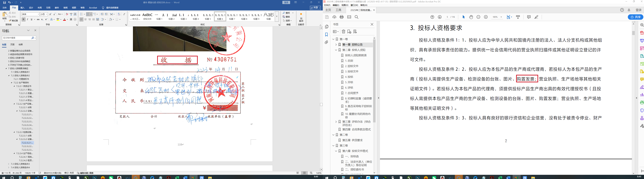Open the Word navigation pane options dropdown
The height and width of the screenshot is (179, 644).
pos(28,30)
